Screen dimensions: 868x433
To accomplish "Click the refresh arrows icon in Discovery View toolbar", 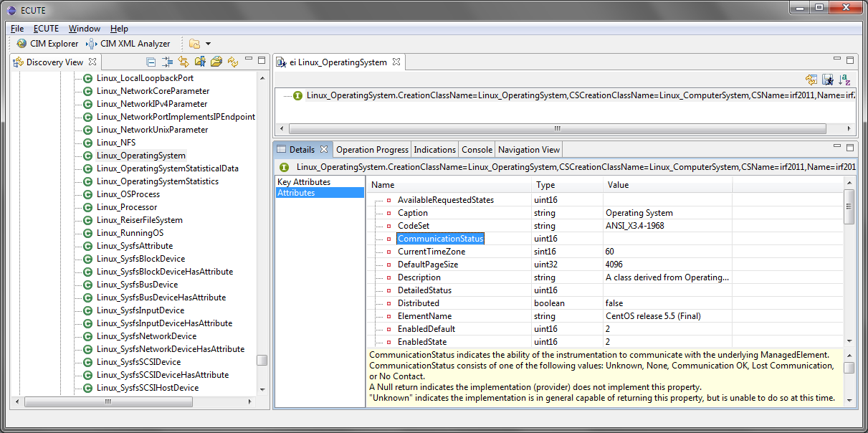I will pos(233,62).
